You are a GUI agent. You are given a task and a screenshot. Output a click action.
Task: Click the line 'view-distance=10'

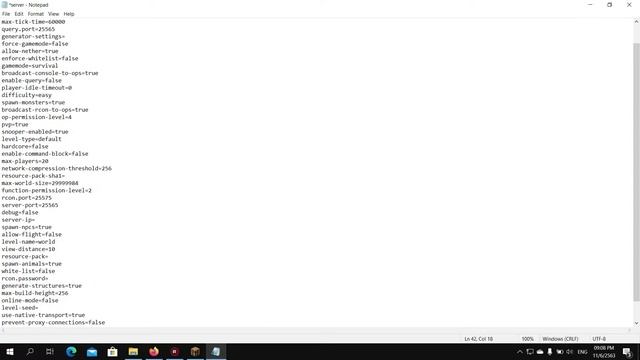point(28,249)
